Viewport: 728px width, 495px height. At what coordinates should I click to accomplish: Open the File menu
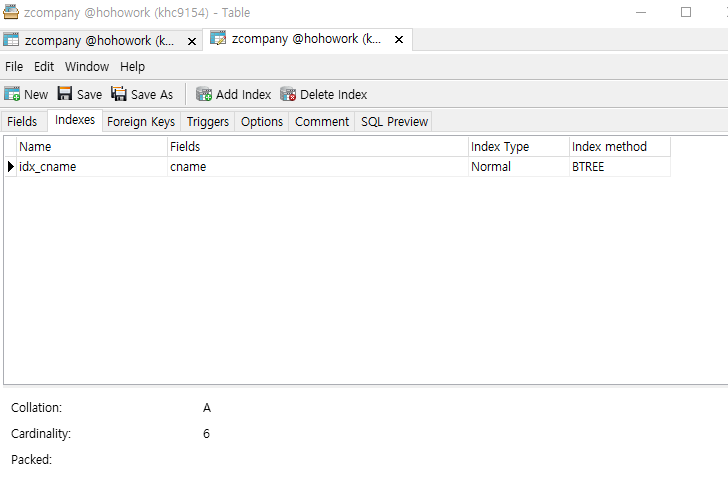click(x=14, y=66)
